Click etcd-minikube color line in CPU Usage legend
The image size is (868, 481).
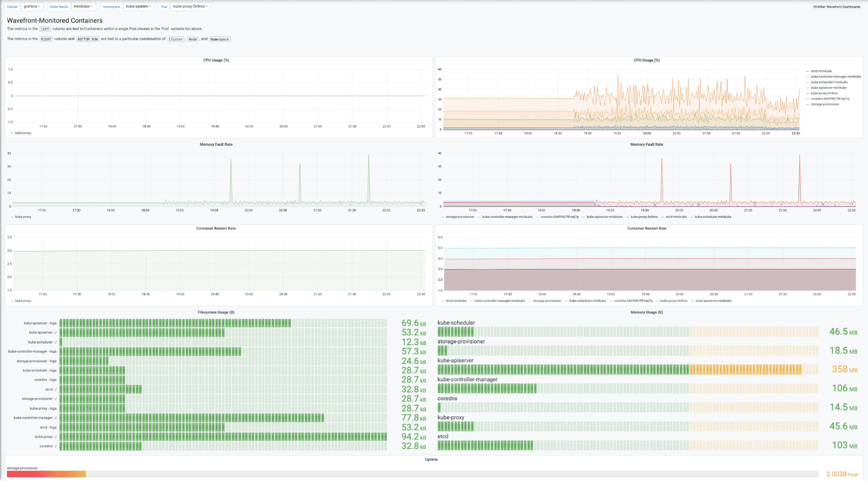(x=807, y=71)
